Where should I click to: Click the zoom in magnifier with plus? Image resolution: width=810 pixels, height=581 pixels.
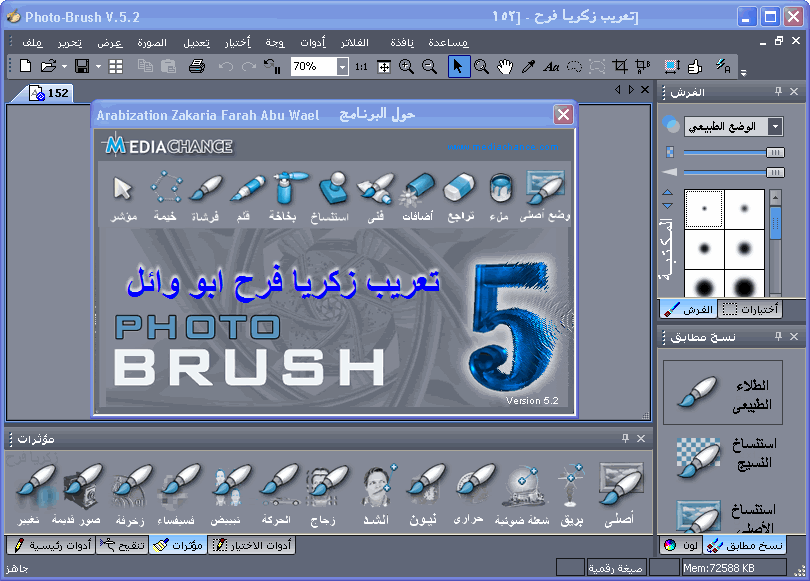click(406, 67)
